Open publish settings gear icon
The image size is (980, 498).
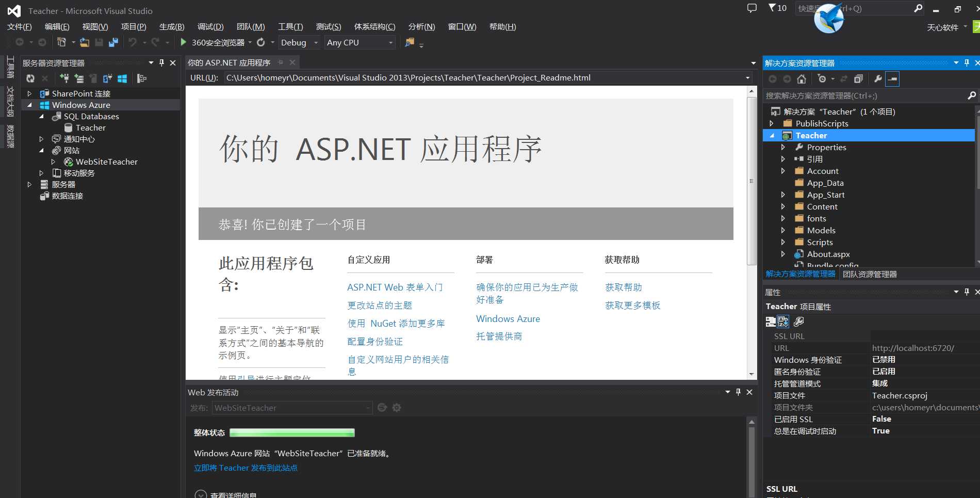tap(397, 408)
